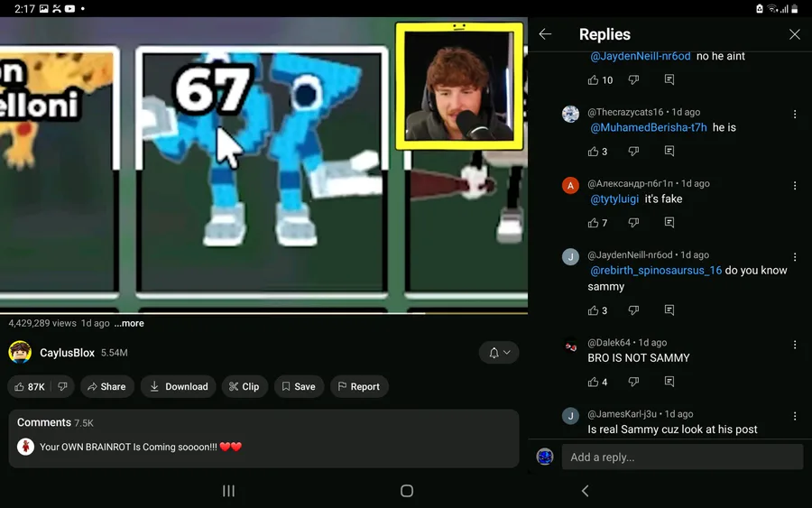812x508 pixels.
Task: Like the 'he is' reply
Action: (593, 152)
